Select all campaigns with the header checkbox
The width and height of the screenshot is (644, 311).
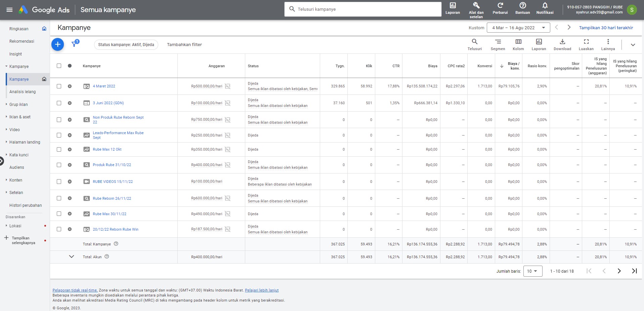[x=59, y=66]
